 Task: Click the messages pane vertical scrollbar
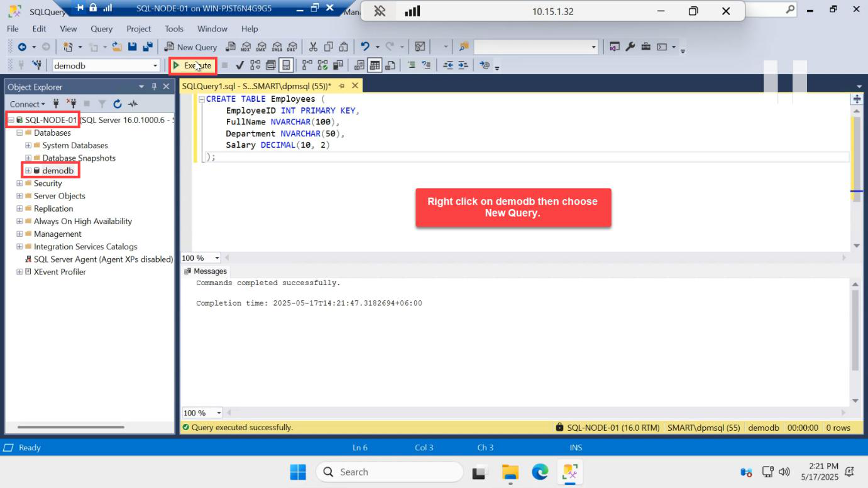(855, 330)
